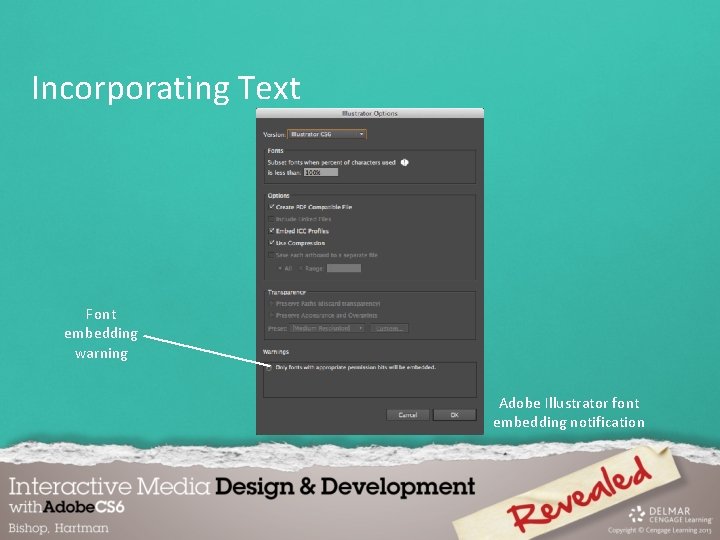Click the 'Font embedding warning' label
This screenshot has height=540, width=720.
click(x=101, y=334)
